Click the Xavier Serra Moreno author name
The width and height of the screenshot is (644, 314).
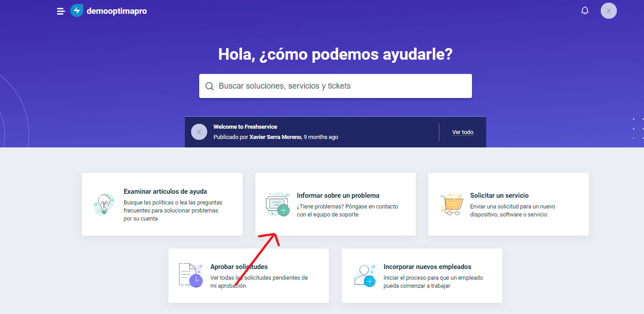pyautogui.click(x=275, y=137)
